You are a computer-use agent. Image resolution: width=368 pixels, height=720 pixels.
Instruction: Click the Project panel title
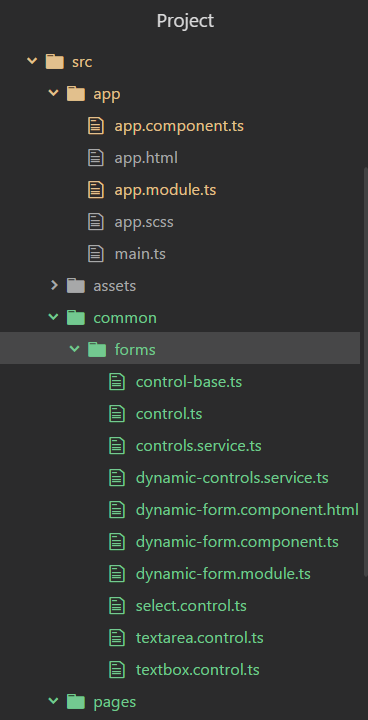[185, 21]
